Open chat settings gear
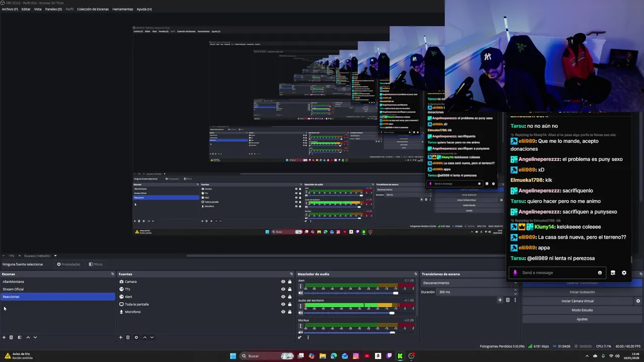The height and width of the screenshot is (362, 644). coord(624,273)
